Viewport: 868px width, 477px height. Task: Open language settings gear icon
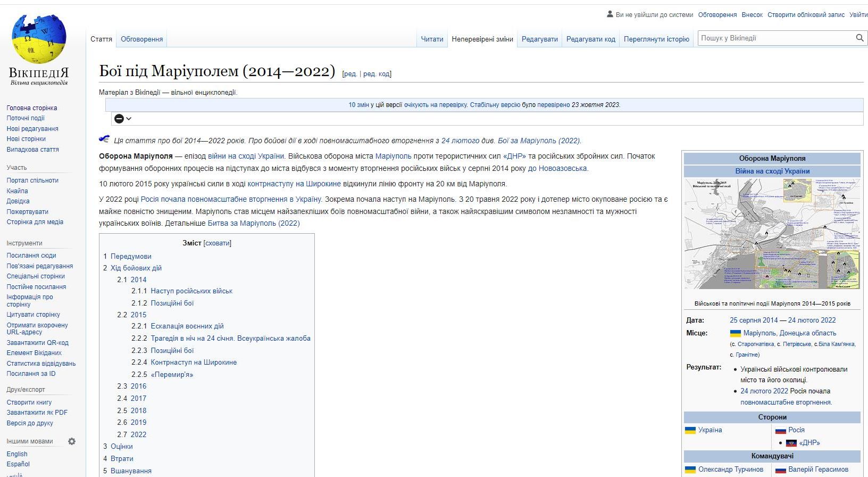coord(72,441)
